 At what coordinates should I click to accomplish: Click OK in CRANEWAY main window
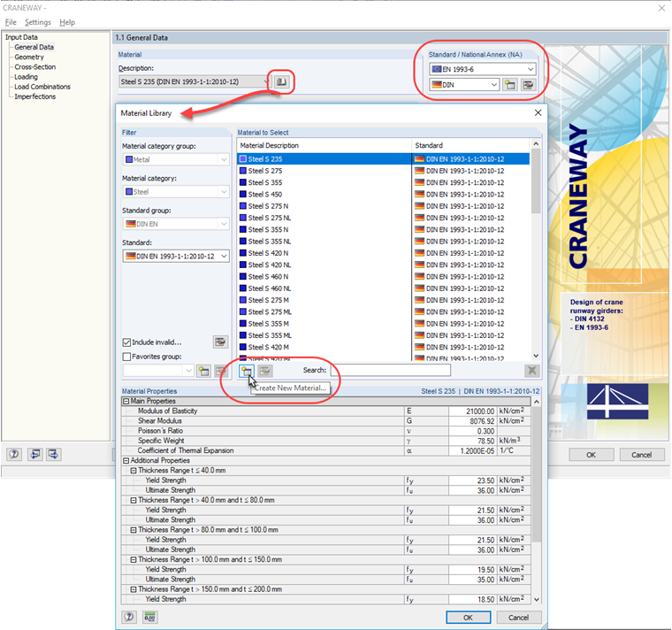coord(591,455)
